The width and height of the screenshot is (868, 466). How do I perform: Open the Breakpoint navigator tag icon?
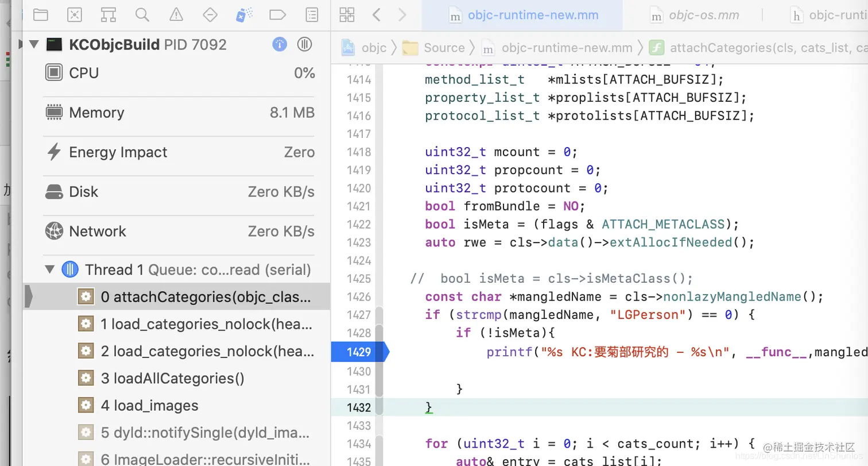[278, 14]
